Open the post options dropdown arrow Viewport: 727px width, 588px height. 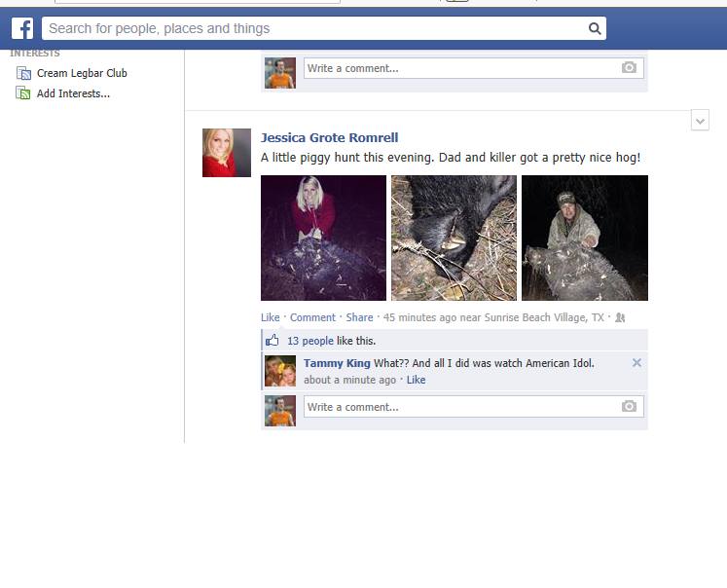[700, 121]
